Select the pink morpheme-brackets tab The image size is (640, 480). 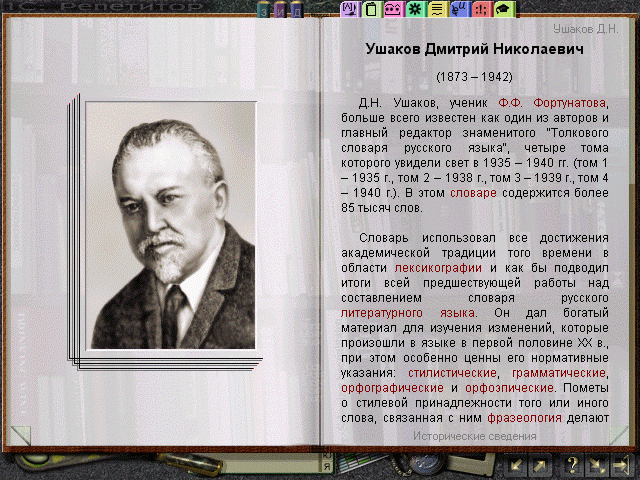[x=393, y=9]
